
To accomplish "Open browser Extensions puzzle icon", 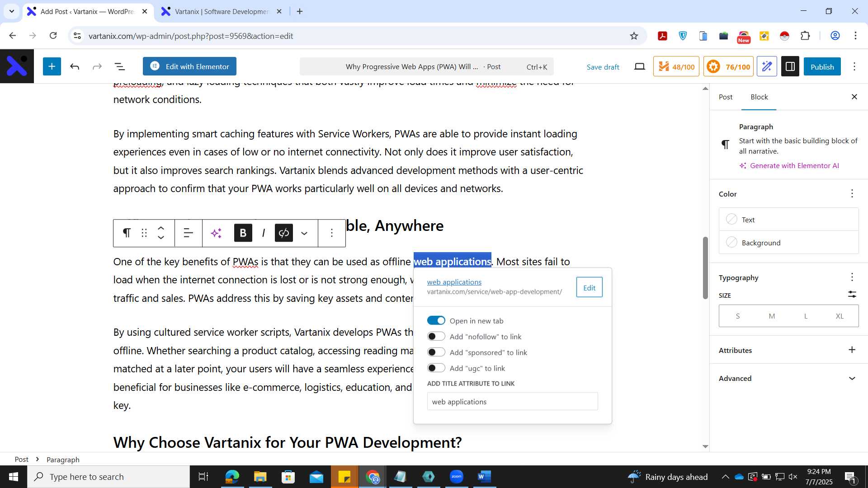I will coord(805,36).
